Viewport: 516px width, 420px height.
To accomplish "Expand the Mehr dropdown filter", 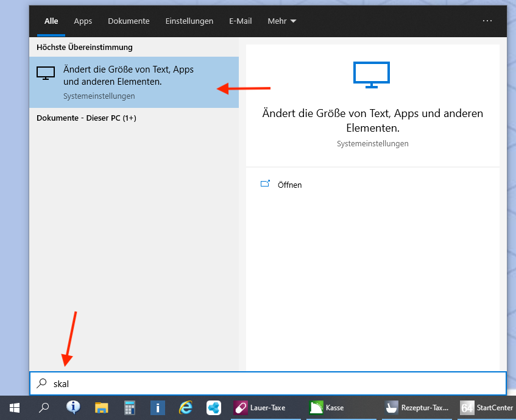I will click(281, 21).
